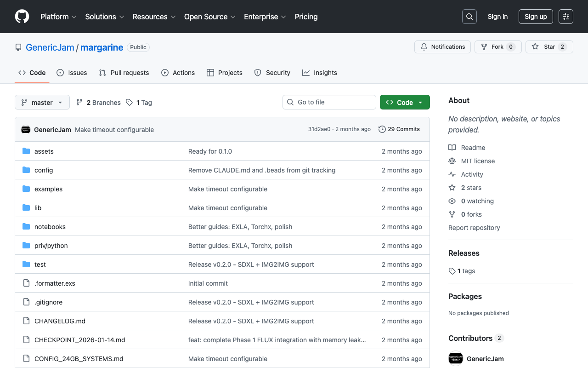This screenshot has width=588, height=368.
Task: Open the Insights tab
Action: [x=319, y=73]
